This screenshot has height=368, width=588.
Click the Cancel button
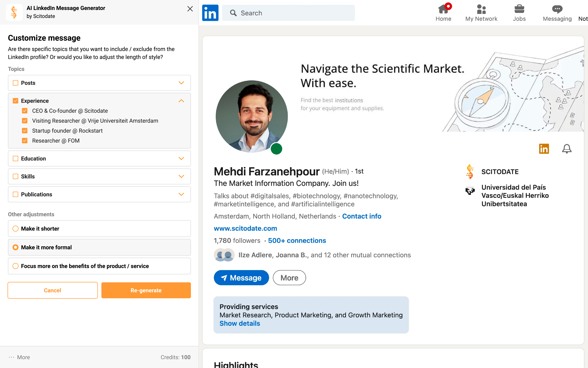pos(52,290)
